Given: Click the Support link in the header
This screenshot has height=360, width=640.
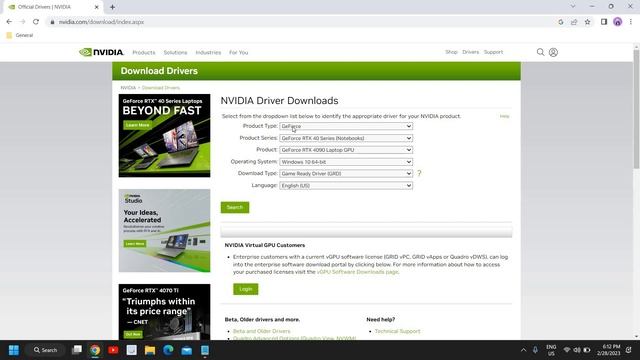Looking at the screenshot, I should click(493, 52).
